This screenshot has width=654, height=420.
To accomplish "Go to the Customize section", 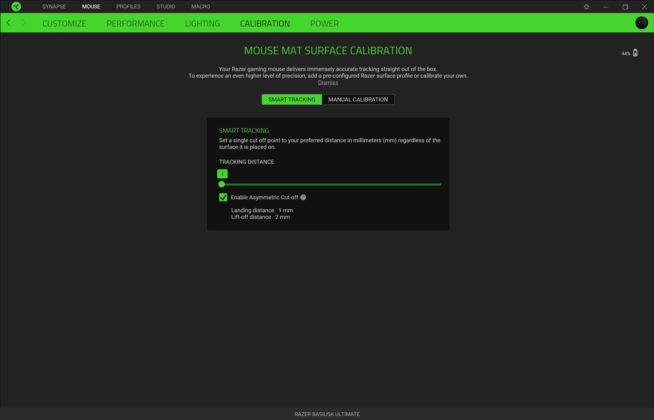I will (64, 23).
